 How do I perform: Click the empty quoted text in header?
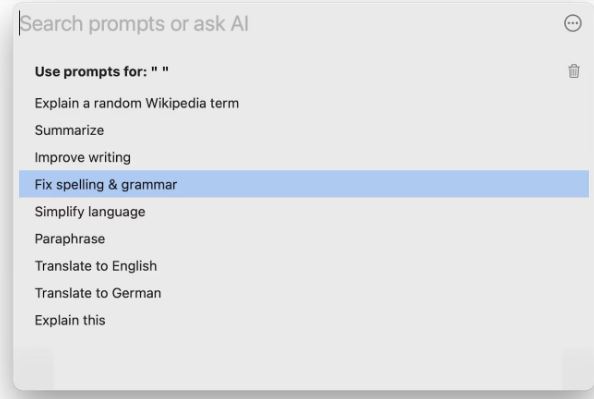159,70
